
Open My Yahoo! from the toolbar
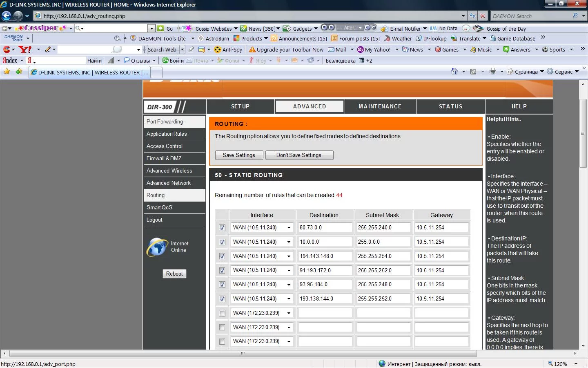click(374, 49)
